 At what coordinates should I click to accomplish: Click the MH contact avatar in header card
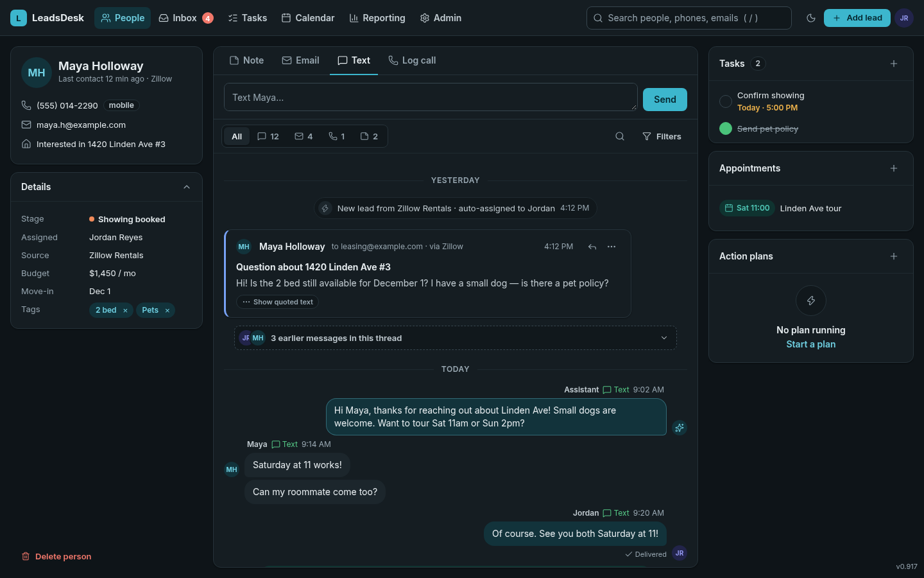[37, 73]
